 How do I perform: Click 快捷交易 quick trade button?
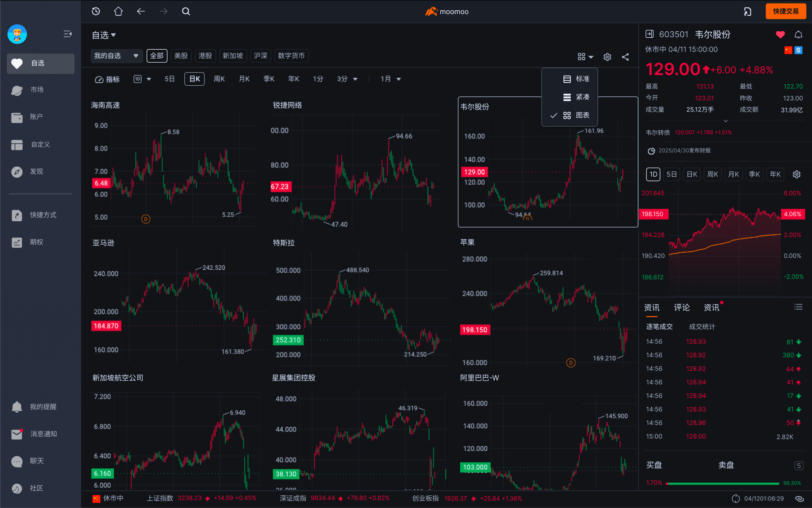pos(785,11)
